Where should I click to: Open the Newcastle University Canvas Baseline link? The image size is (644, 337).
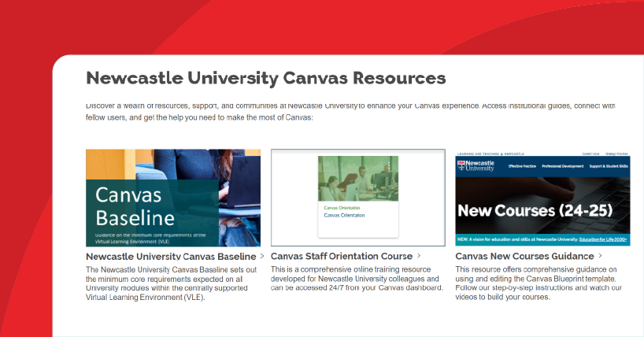171,257
